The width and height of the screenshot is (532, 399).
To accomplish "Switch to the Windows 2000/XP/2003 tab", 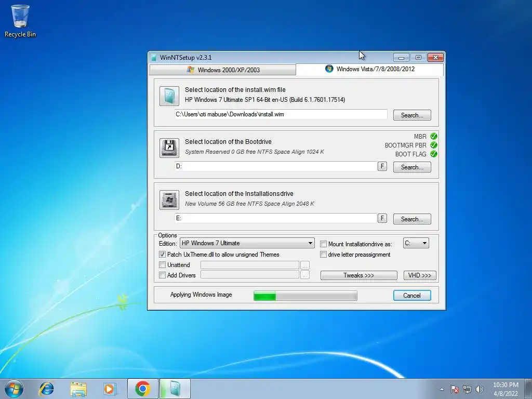I will pos(222,70).
